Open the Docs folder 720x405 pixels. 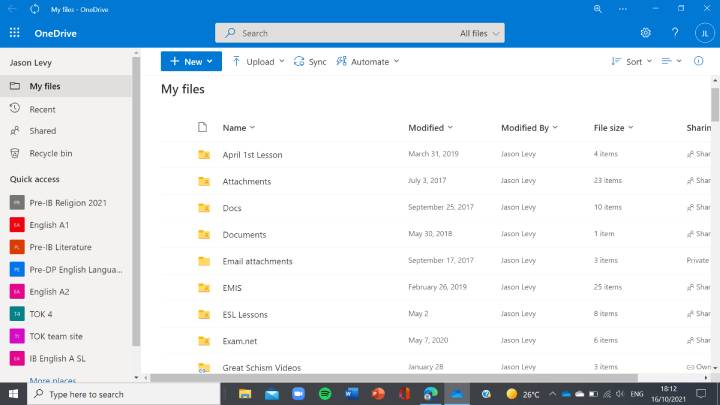coord(232,208)
